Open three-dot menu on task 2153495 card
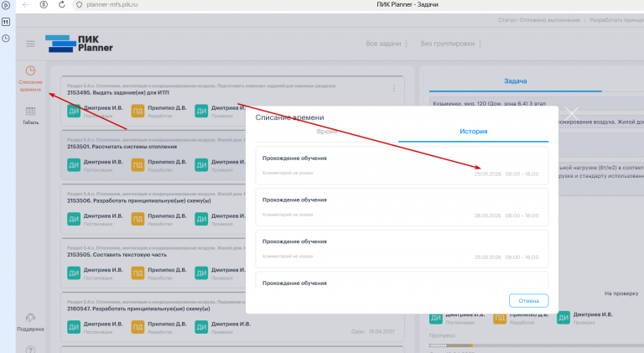 [393, 88]
